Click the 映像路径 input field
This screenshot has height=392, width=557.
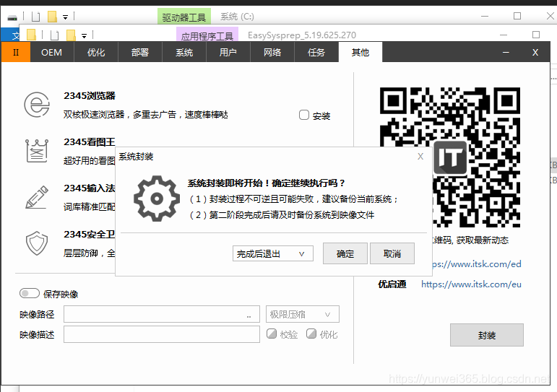pos(162,314)
